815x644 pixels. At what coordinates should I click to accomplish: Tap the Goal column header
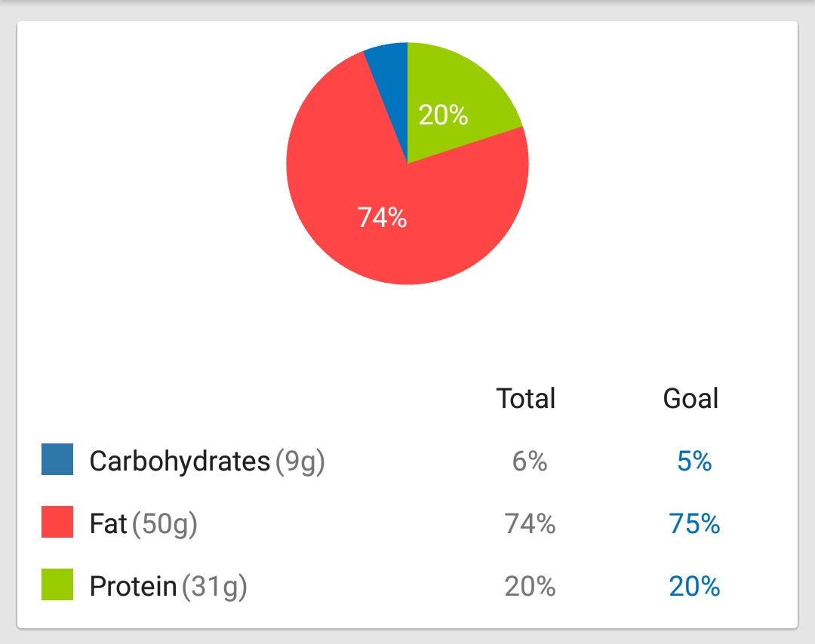tap(690, 398)
